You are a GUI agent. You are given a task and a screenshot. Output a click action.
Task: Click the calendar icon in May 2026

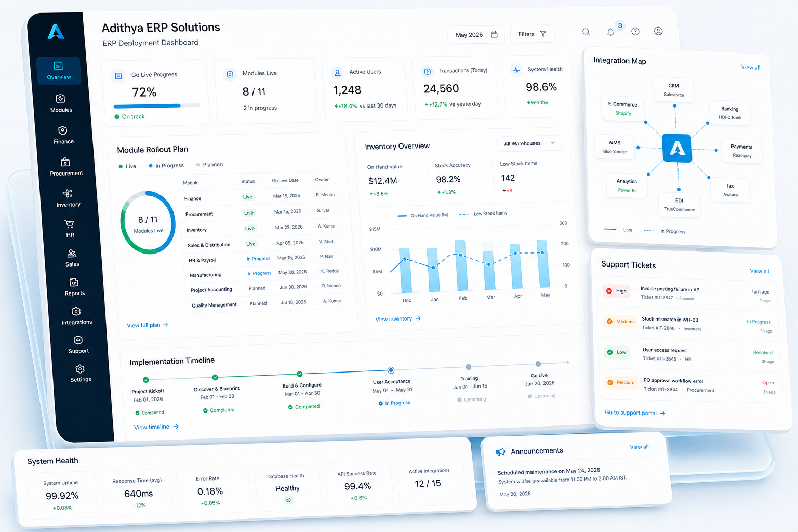click(494, 34)
